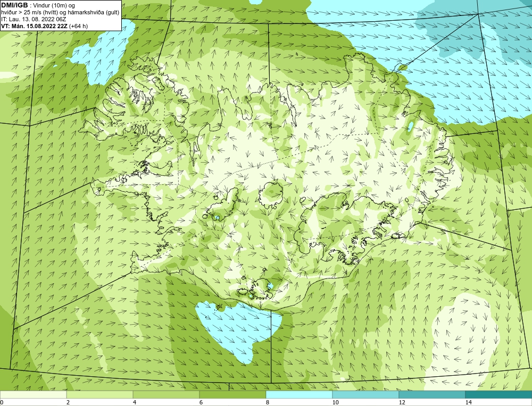Click the legend scale label 0
Image resolution: width=532 pixels, height=406 pixels.
click(2, 402)
